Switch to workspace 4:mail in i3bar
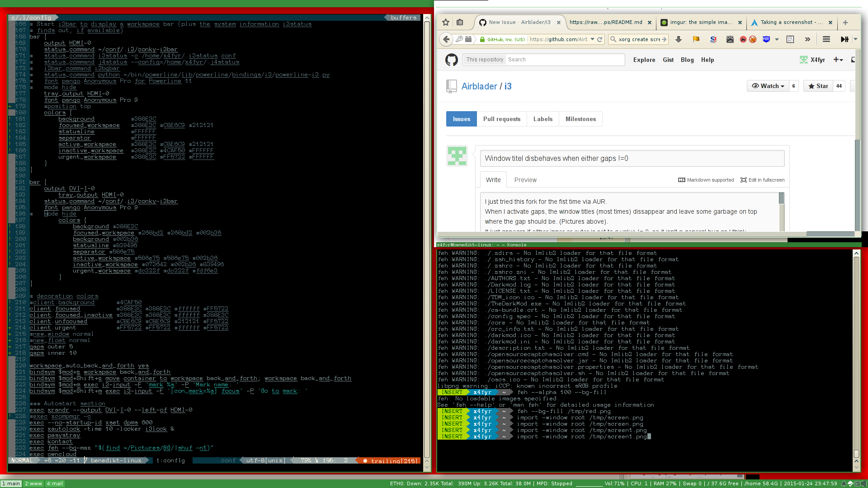 (55, 483)
